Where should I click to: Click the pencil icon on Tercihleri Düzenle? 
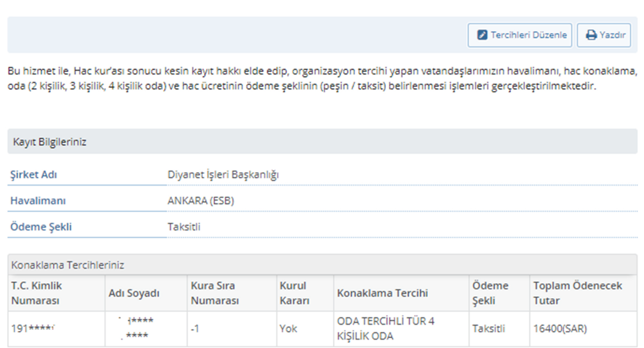coord(482,35)
